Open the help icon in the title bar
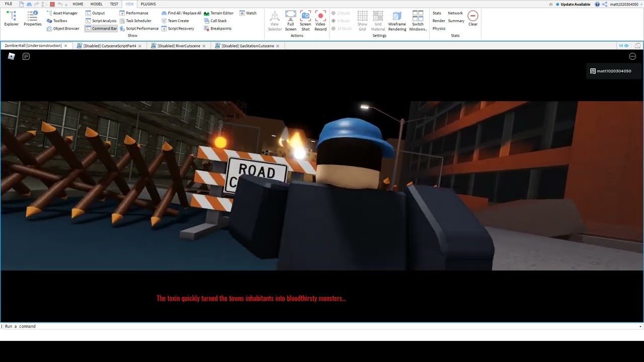Screen dimensions: 644x362 pos(597,4)
